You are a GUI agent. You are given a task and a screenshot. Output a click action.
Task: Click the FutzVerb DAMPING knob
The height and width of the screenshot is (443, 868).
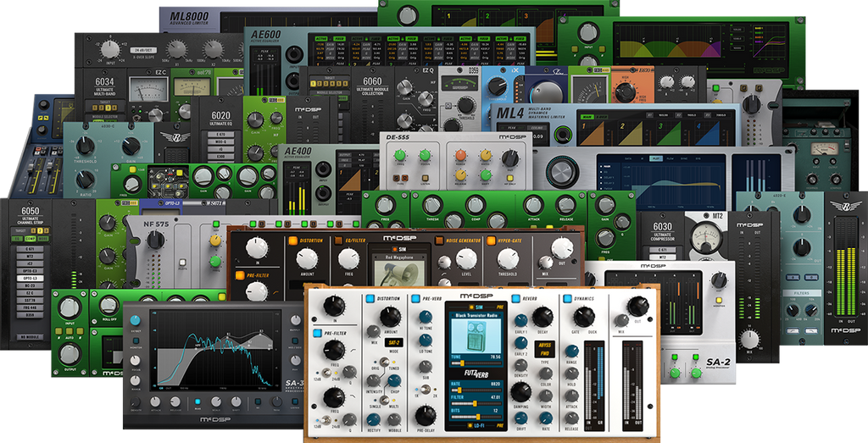click(x=520, y=391)
